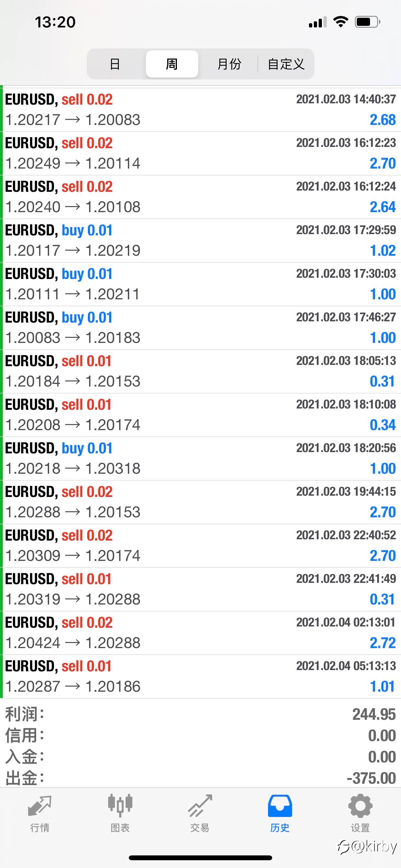Image resolution: width=401 pixels, height=868 pixels.
Task: Switch to the 日 day period
Action: tap(115, 64)
